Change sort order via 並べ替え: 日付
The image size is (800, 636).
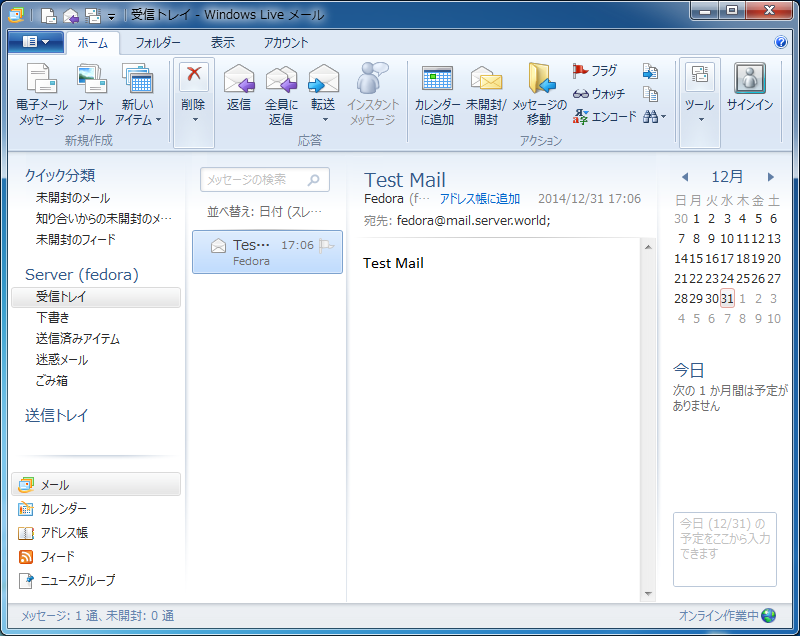264,212
